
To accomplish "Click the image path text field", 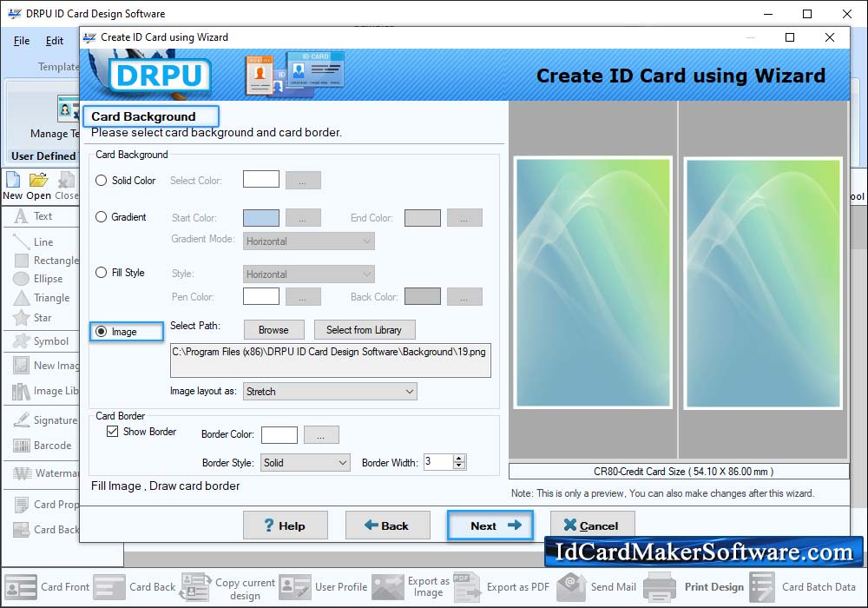I will 331,360.
